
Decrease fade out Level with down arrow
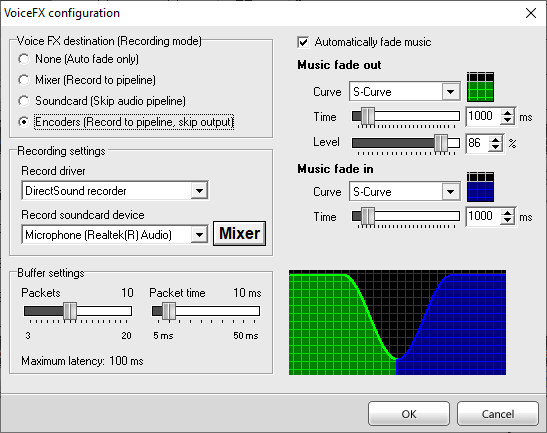(495, 147)
